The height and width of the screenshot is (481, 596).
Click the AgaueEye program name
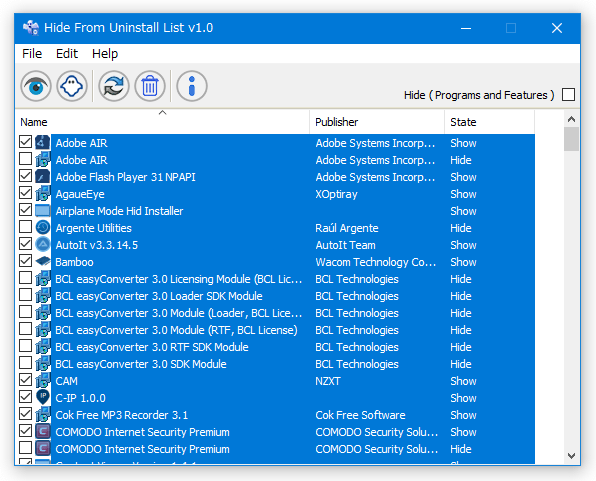click(80, 194)
